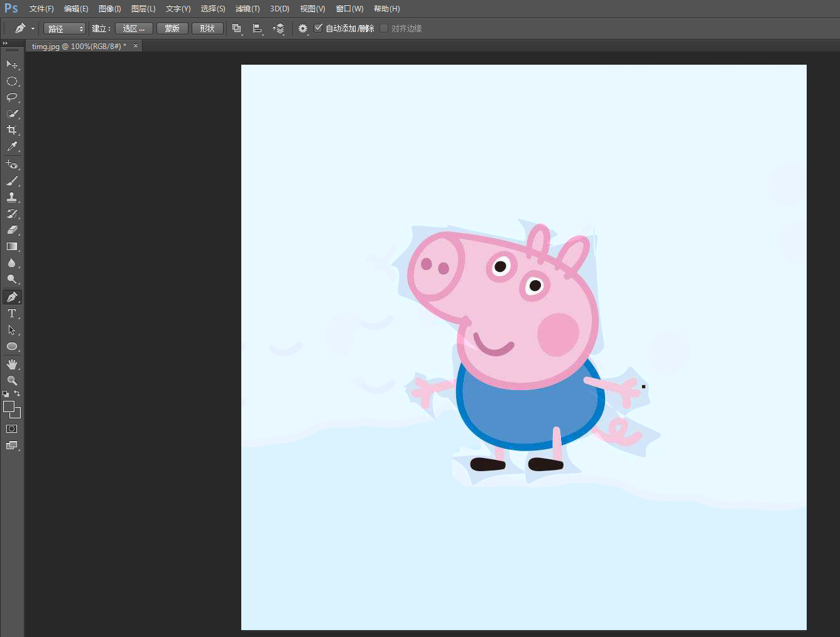This screenshot has width=840, height=637.
Task: Open the 编辑(E) menu
Action: click(x=76, y=9)
